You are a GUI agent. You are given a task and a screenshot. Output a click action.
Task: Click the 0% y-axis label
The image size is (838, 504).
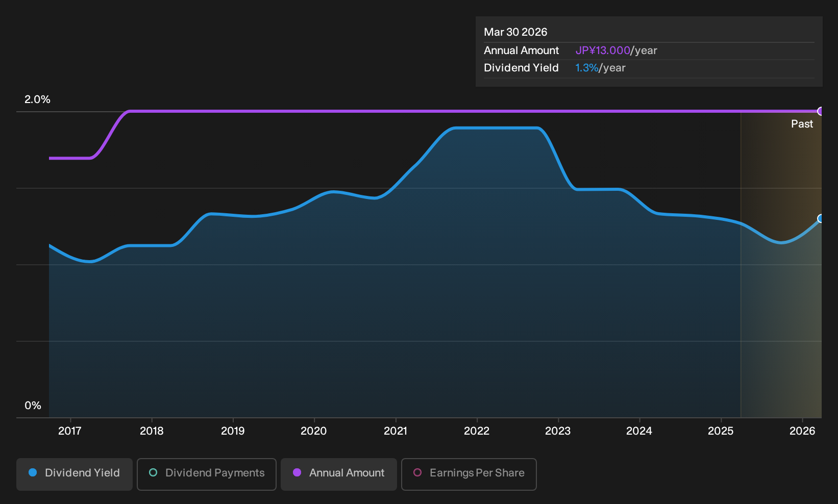point(33,406)
